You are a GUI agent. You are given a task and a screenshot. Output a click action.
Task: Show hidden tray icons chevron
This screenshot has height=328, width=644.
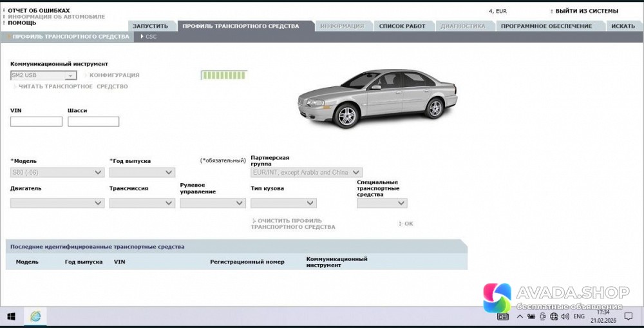coord(520,317)
